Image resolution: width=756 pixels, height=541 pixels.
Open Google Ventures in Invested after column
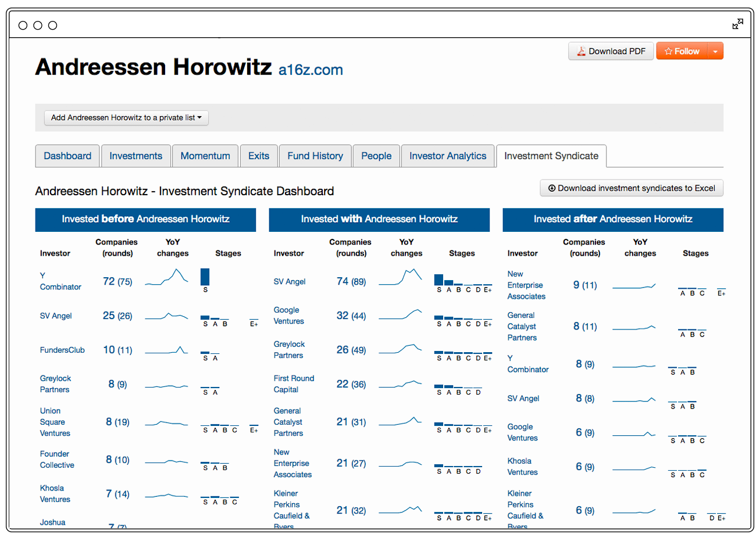point(522,432)
